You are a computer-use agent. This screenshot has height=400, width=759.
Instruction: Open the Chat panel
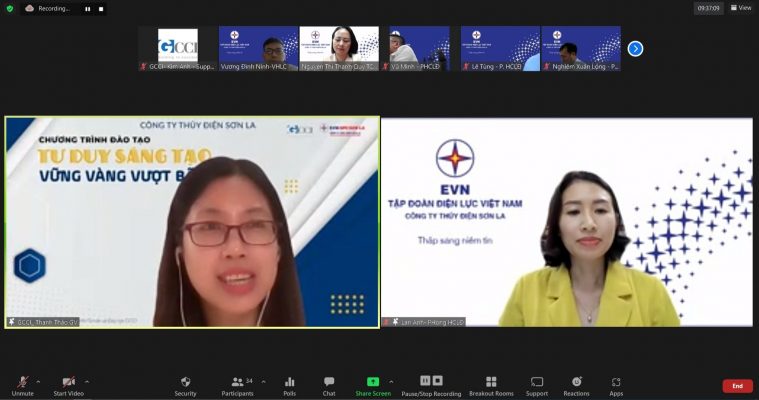click(329, 382)
